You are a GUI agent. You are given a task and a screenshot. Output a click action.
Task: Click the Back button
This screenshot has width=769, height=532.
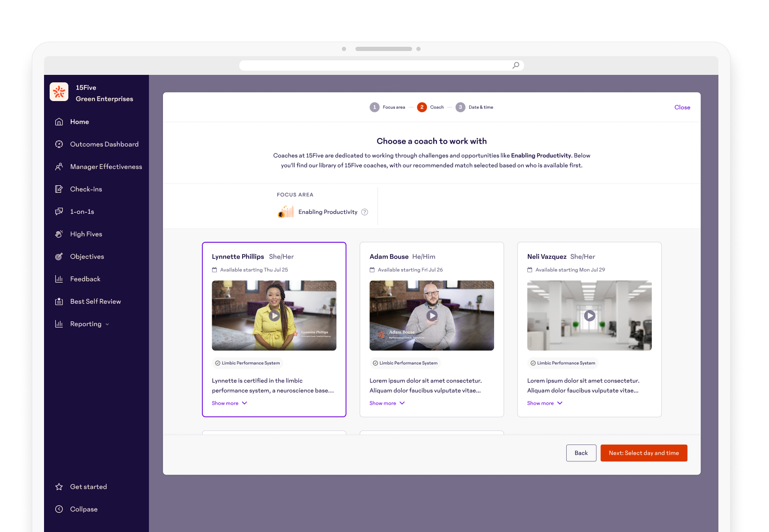point(581,453)
